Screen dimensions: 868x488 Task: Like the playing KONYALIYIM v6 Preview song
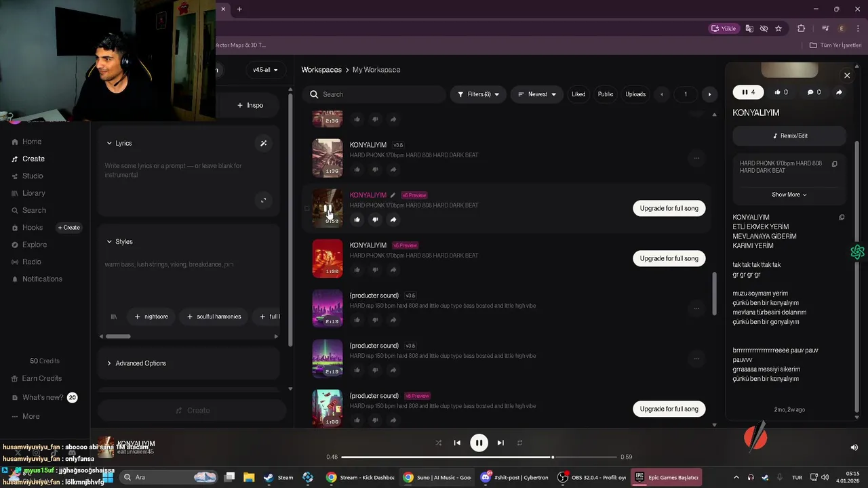(x=357, y=220)
